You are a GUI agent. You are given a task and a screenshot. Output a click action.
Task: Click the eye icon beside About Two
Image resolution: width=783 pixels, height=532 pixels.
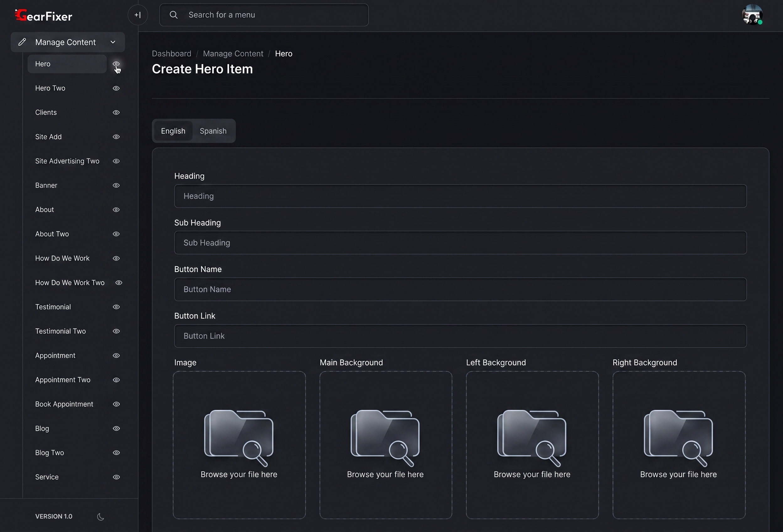(116, 234)
